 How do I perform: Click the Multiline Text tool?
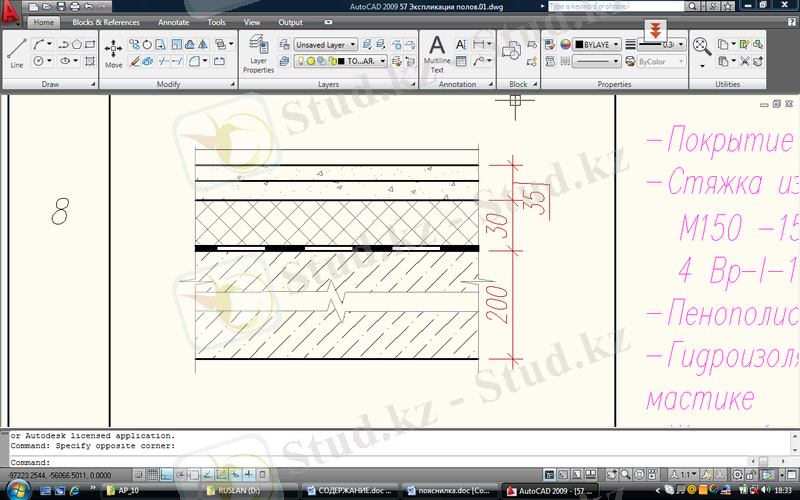437,52
